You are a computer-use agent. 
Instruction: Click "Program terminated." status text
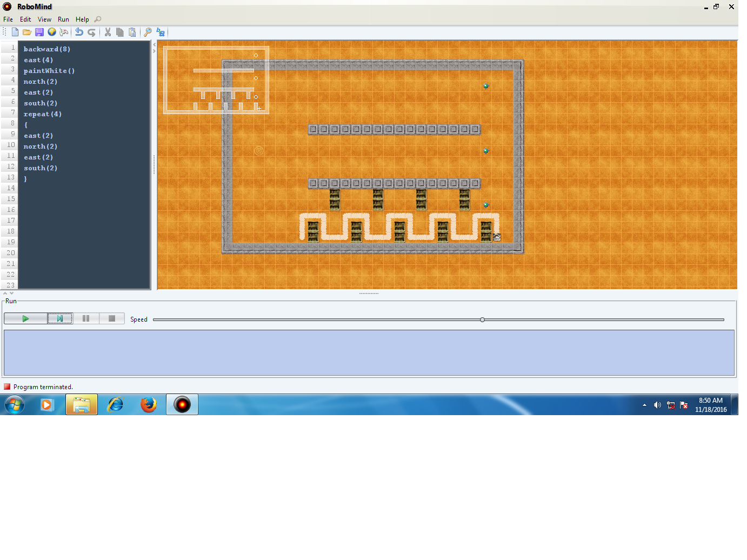pos(43,387)
